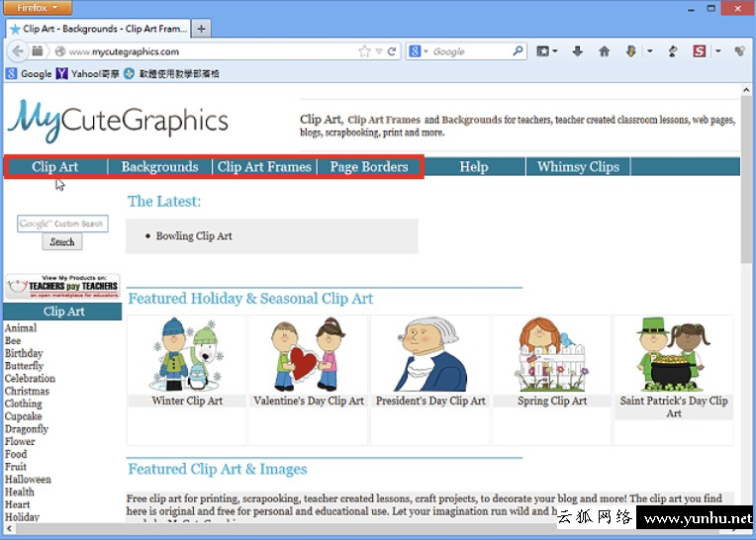Click the vertical scrollbar thumb
The width and height of the screenshot is (756, 540).
(x=746, y=179)
